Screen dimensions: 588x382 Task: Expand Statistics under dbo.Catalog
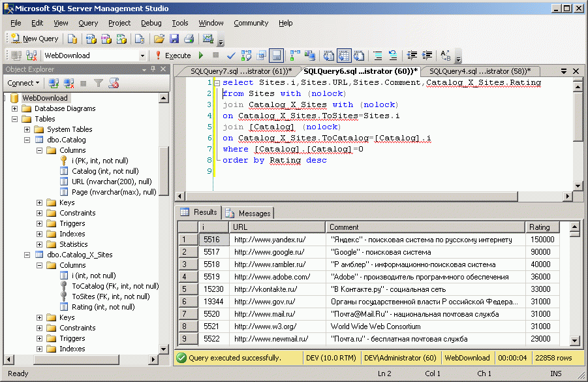click(x=39, y=244)
